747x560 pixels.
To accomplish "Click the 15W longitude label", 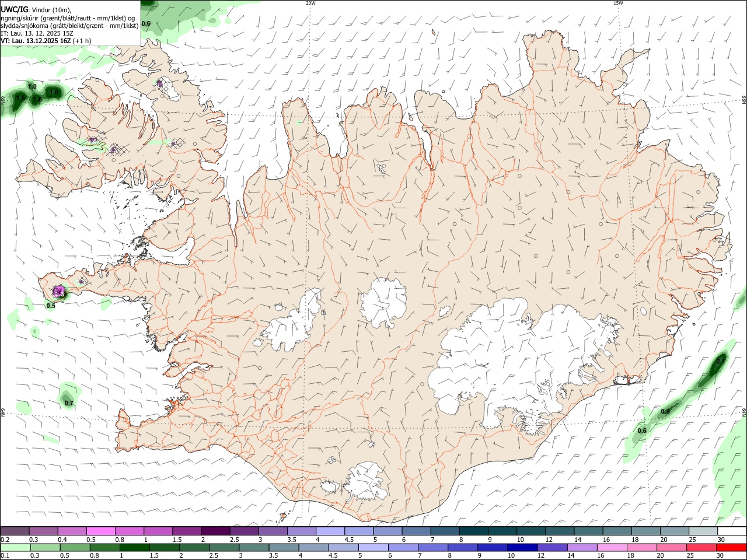I will point(618,3).
